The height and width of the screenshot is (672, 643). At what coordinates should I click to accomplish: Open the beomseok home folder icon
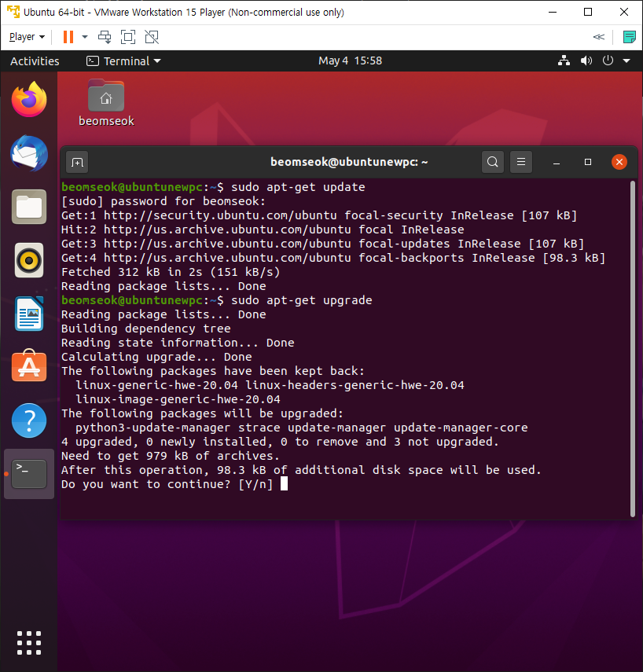pyautogui.click(x=106, y=103)
